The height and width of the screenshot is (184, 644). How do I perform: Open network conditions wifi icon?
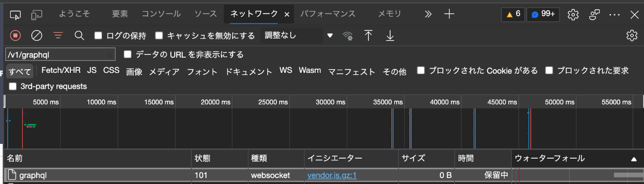tap(348, 36)
